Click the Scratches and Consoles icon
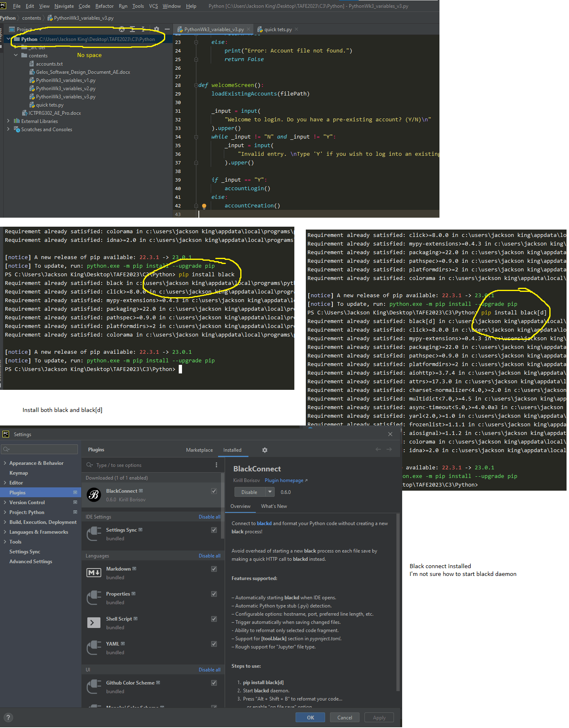Image resolution: width=569 pixels, height=728 pixels. pyautogui.click(x=17, y=130)
